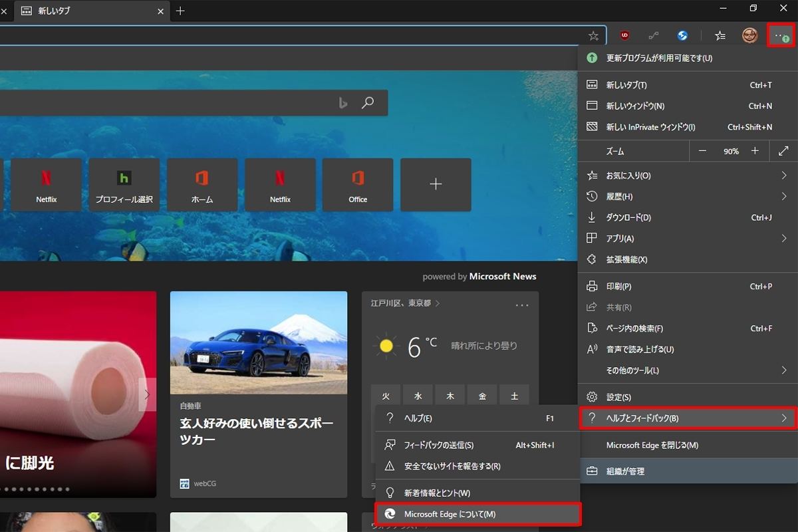Image resolution: width=798 pixels, height=532 pixels.
Task: Decrease zoom with the minus button
Action: 703,151
